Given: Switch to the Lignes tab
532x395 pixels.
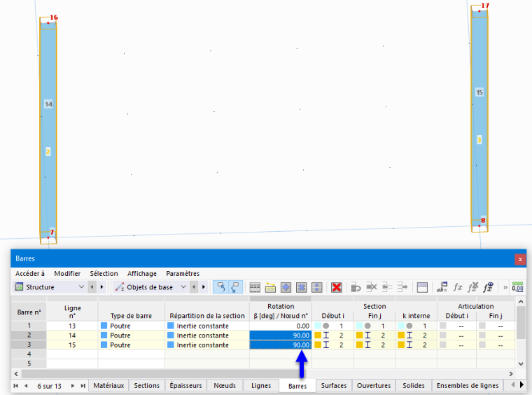Looking at the screenshot, I should coord(261,385).
